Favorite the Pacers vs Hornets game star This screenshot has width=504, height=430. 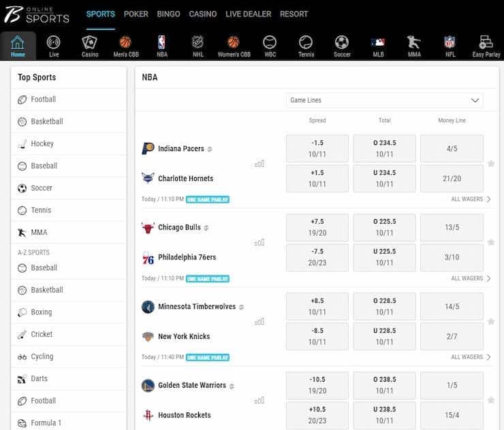pos(491,164)
